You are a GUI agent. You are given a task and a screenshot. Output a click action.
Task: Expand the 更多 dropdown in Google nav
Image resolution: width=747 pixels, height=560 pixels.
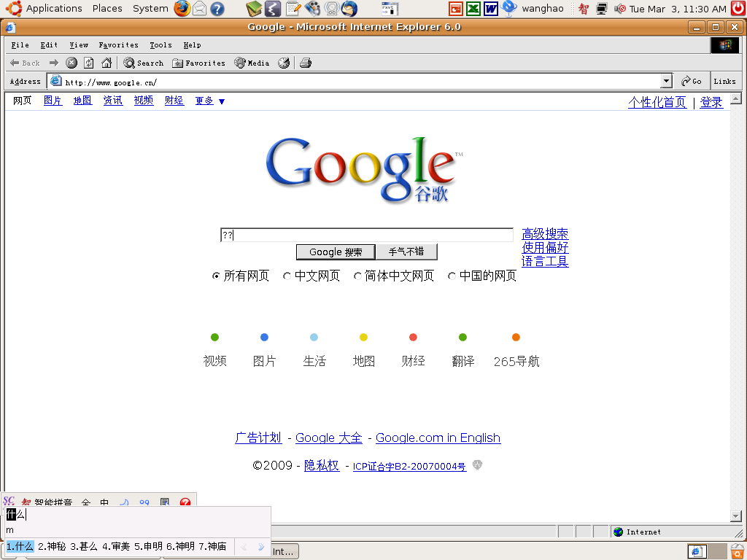(x=209, y=101)
